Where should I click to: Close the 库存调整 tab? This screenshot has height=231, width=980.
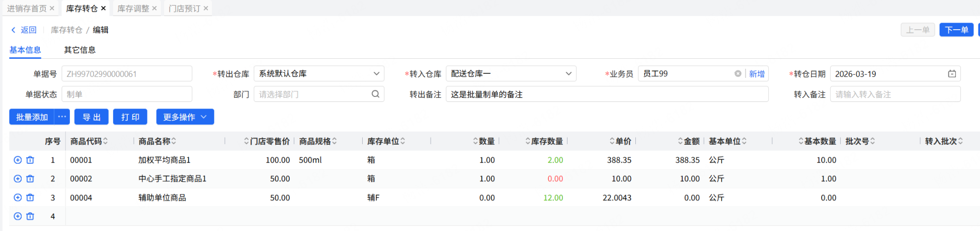154,9
